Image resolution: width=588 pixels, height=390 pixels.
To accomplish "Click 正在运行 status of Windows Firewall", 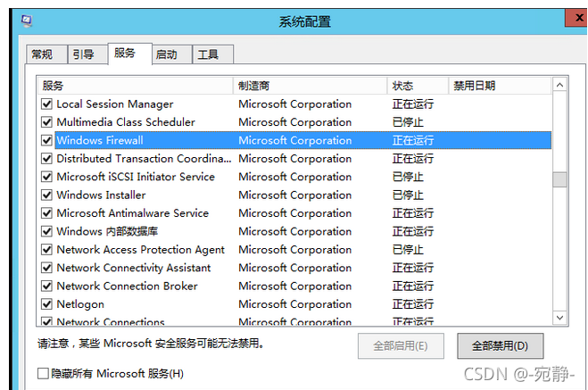I will tap(413, 140).
